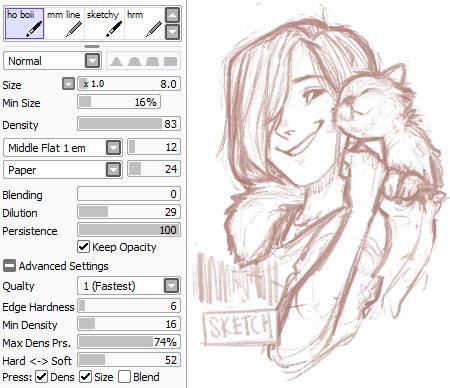
Task: Adjust the Min Density slider at 16
Action: 129,324
